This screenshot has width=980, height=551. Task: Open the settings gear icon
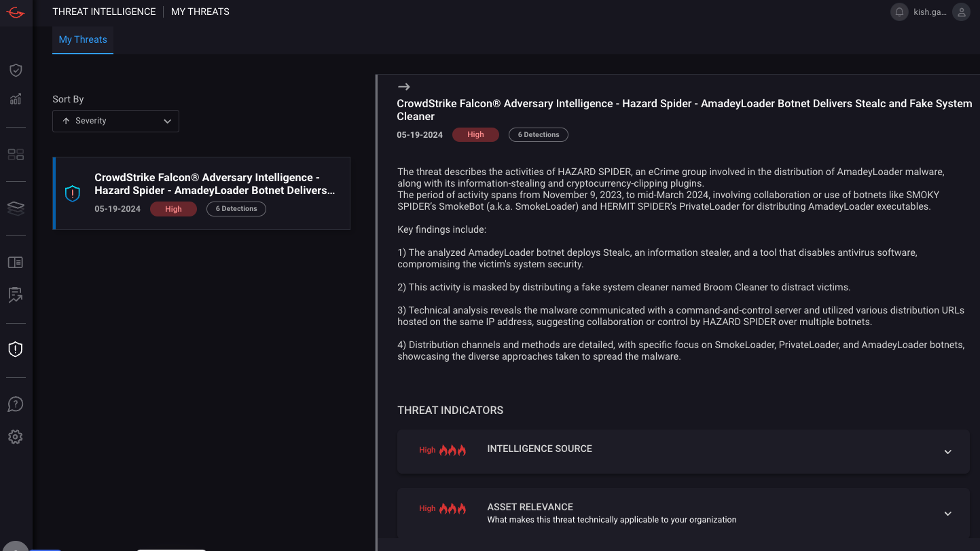16,437
